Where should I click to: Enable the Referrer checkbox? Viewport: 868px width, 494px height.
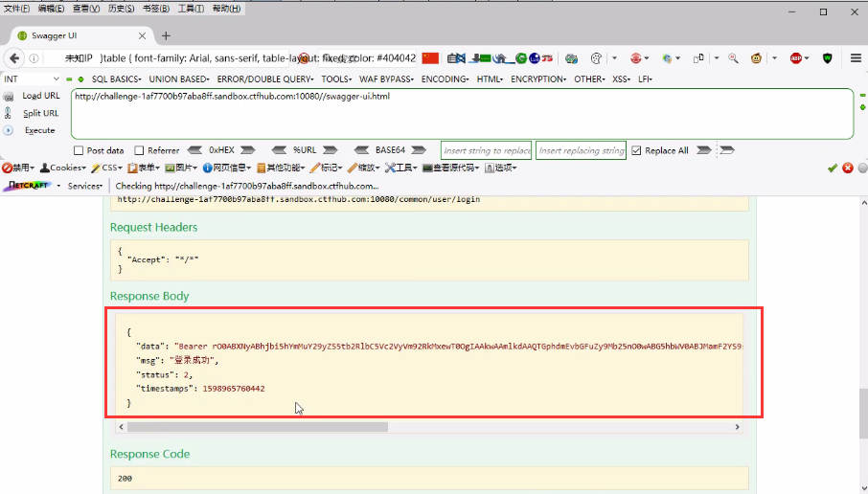click(x=139, y=150)
